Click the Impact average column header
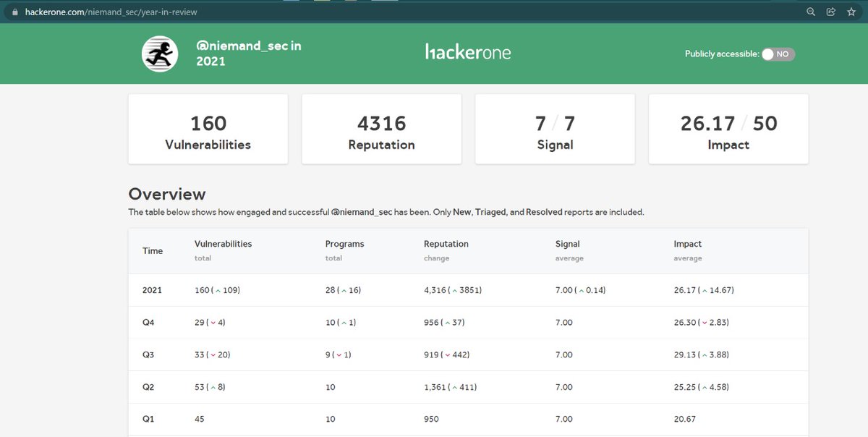This screenshot has height=437, width=868. click(688, 250)
